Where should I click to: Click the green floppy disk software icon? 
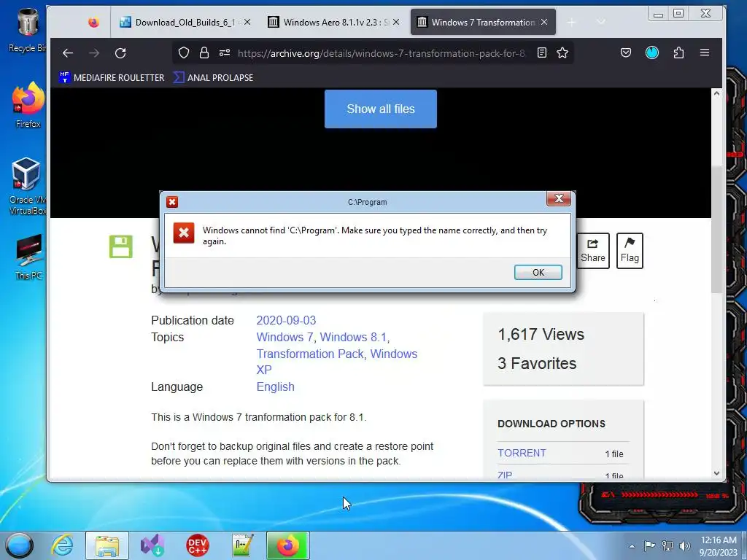click(x=121, y=246)
